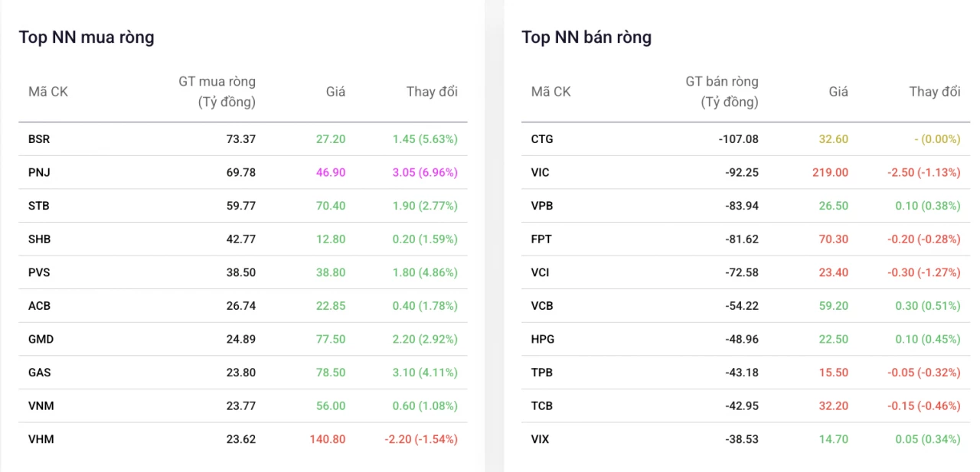
Task: Click the CTG stock code
Action: pyautogui.click(x=542, y=139)
